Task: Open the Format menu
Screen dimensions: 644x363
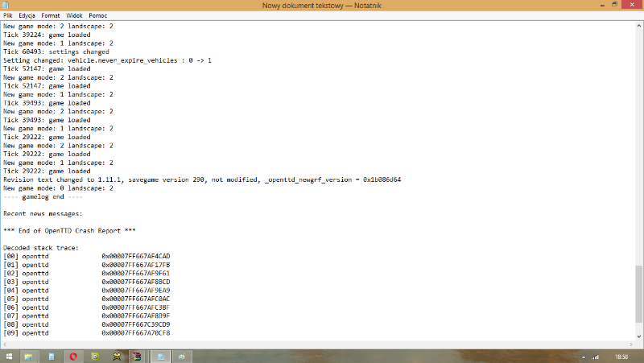Action: pyautogui.click(x=51, y=15)
